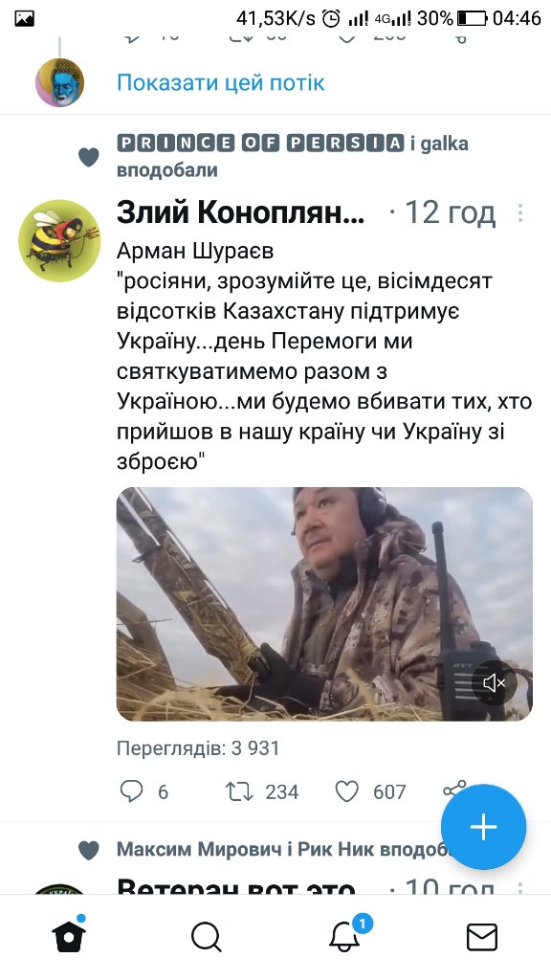Open the bee avatar profile picture
The width and height of the screenshot is (551, 980).
tap(59, 240)
